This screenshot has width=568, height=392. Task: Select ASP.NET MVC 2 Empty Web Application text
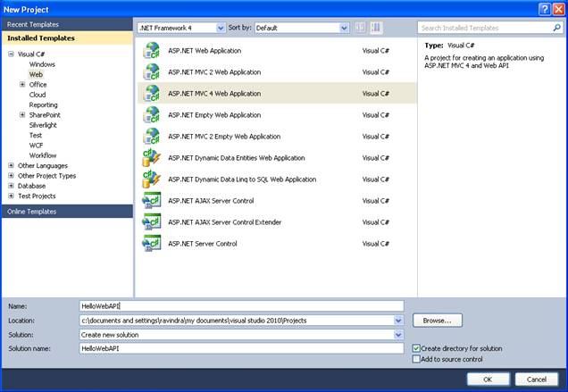click(x=224, y=137)
